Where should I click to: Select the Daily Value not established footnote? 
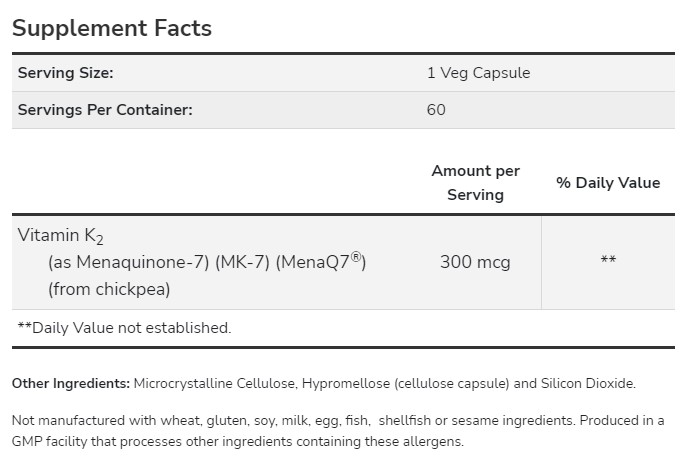coord(125,327)
